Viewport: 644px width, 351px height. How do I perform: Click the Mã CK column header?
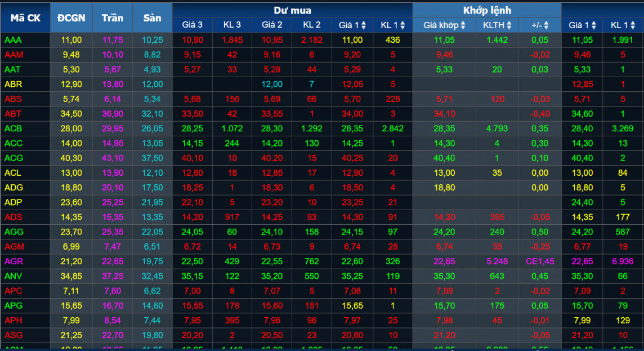tap(25, 18)
